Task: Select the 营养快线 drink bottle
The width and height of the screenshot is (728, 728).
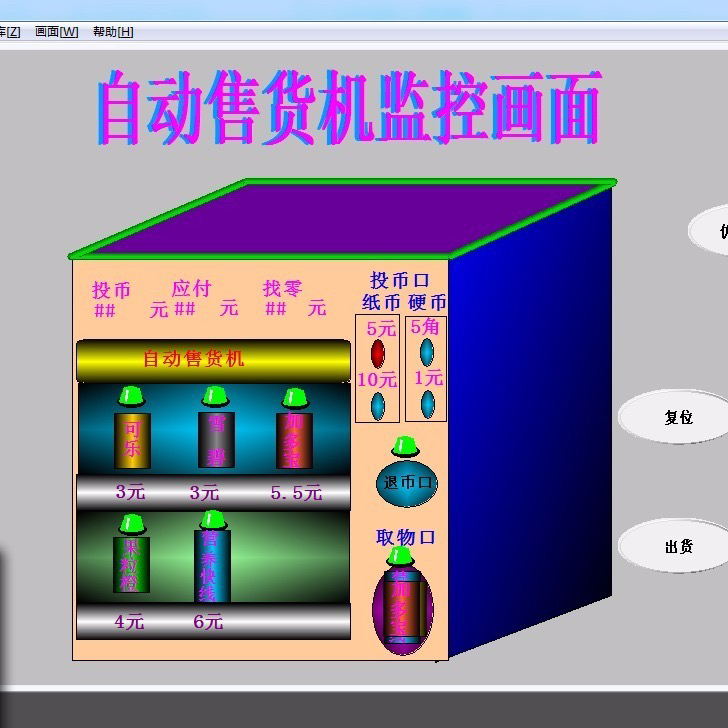Action: point(212,566)
